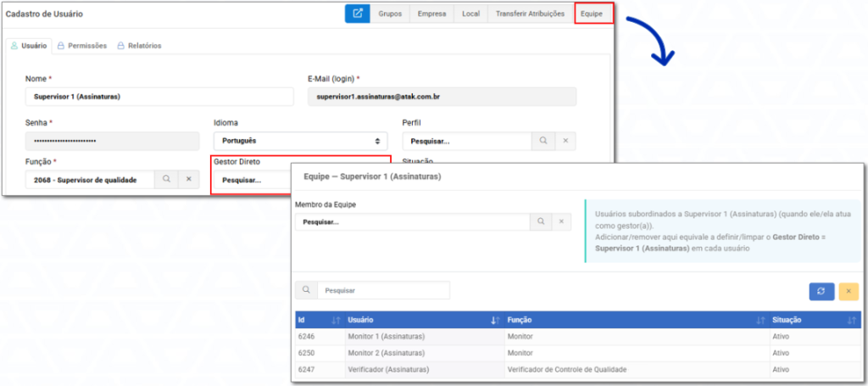The height and width of the screenshot is (386, 868).
Task: Click the Perfil search field
Action: point(467,141)
